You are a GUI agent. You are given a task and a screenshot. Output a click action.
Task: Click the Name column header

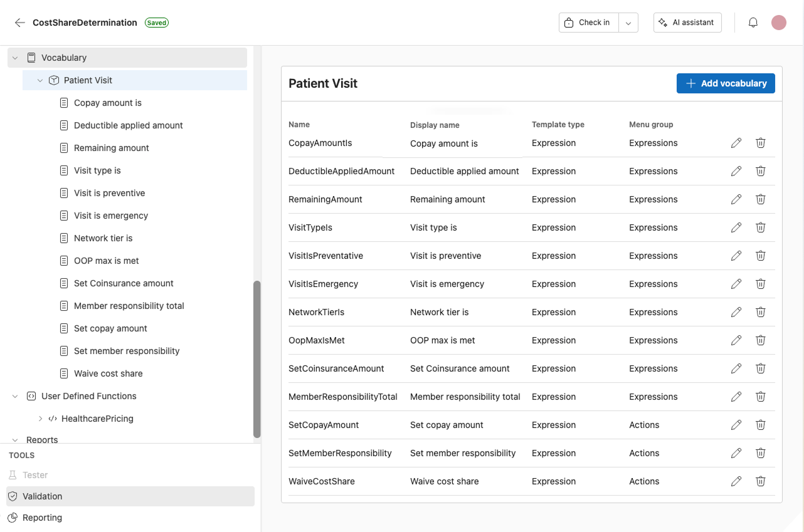(x=299, y=125)
